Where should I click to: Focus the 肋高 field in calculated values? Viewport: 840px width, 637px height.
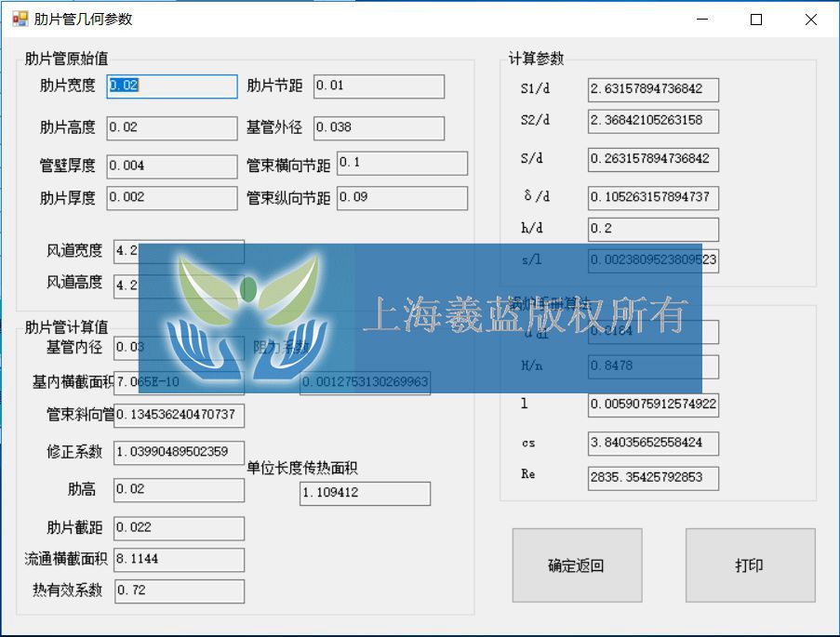pyautogui.click(x=179, y=490)
